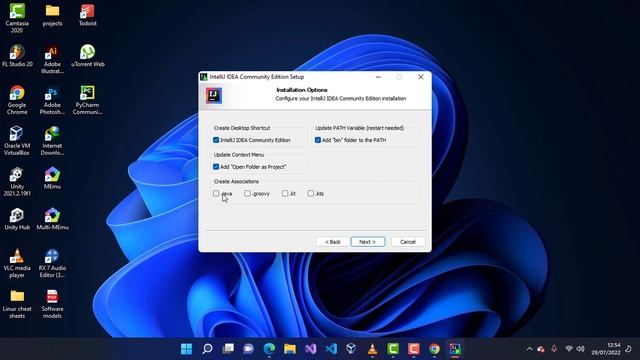Select the Todoist desktop shortcut
640x360 pixels.
88,15
